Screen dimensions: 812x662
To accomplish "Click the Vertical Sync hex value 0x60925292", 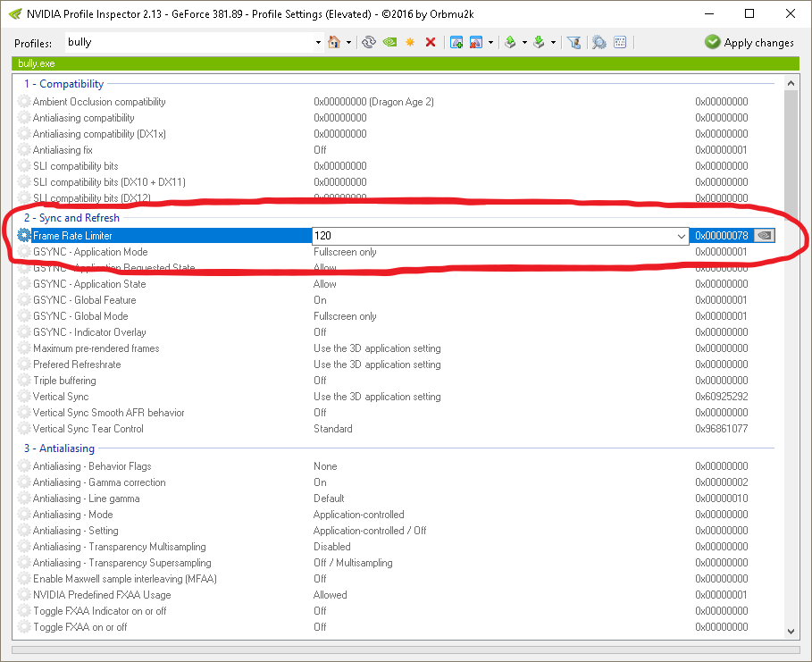I will [x=722, y=397].
